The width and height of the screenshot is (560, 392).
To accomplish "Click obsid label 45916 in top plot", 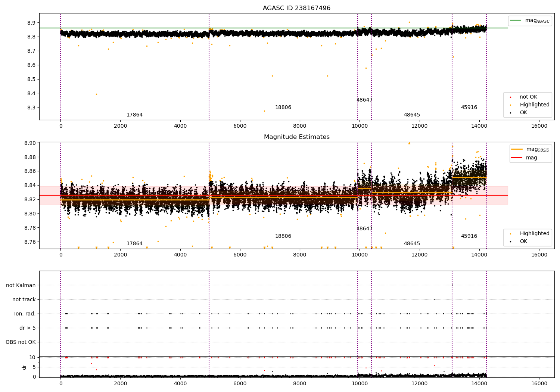I will (x=469, y=108).
